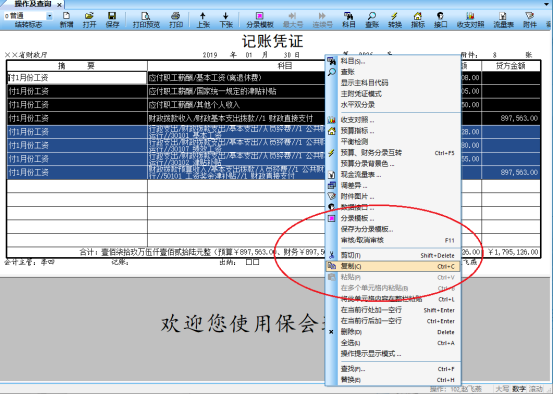Click the editable 摘要 cell in the first row
The width and height of the screenshot is (553, 395).
coord(77,78)
